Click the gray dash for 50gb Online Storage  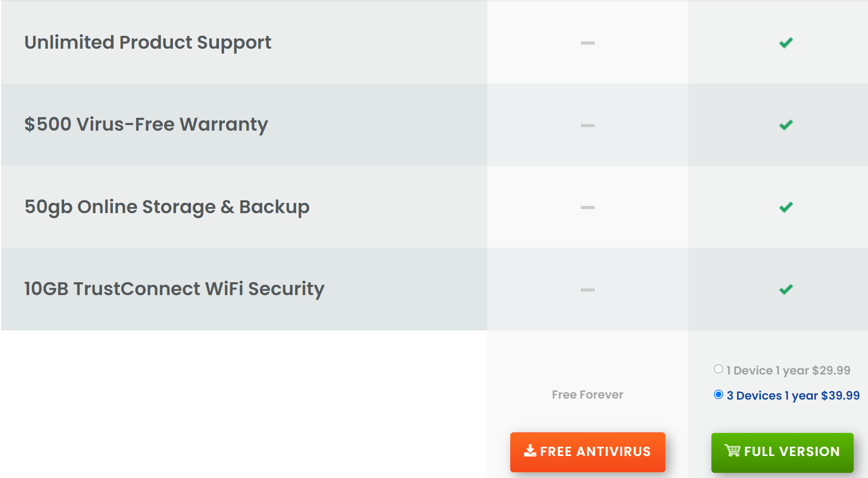[588, 207]
